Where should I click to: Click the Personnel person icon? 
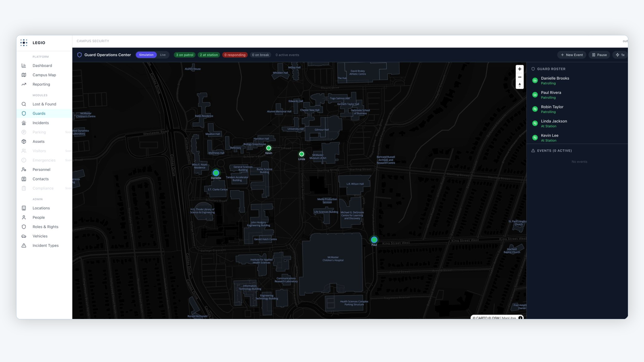click(x=24, y=170)
